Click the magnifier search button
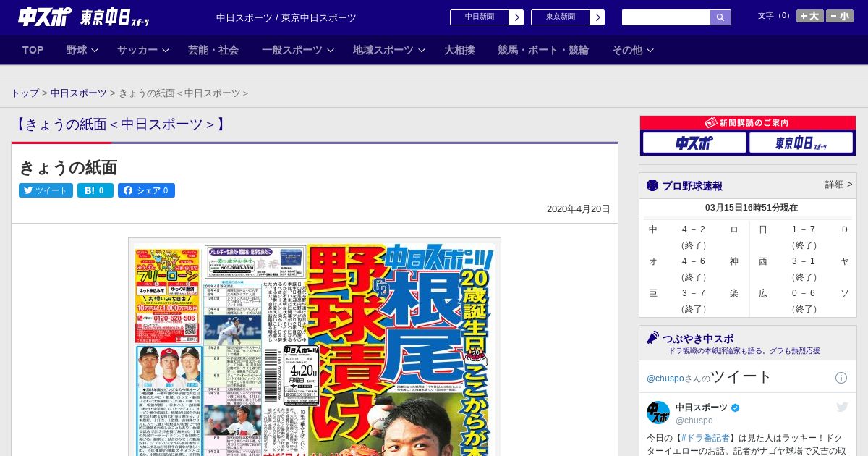 point(720,17)
